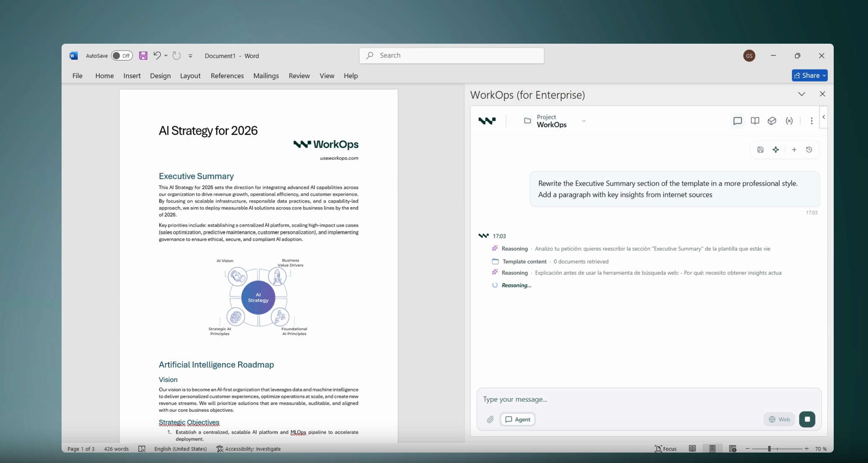868x463 pixels.
Task: Switch to the Insert ribbon tab
Action: pyautogui.click(x=132, y=76)
